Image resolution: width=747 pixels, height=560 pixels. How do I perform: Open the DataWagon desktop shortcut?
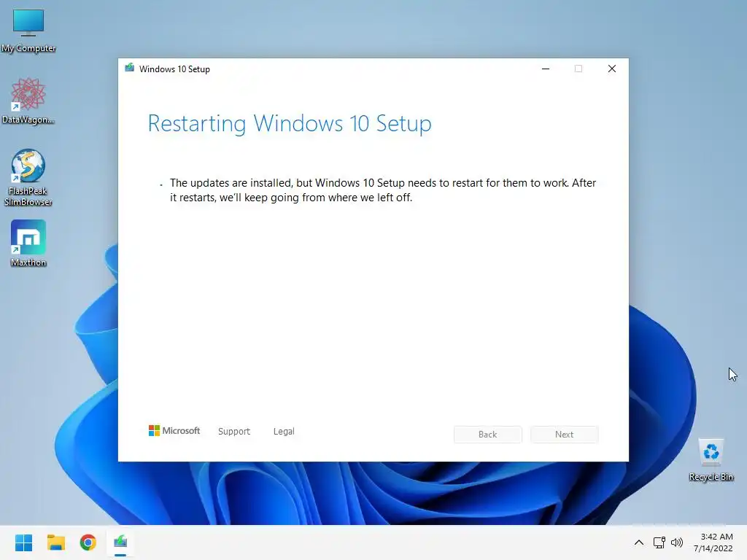coord(28,101)
